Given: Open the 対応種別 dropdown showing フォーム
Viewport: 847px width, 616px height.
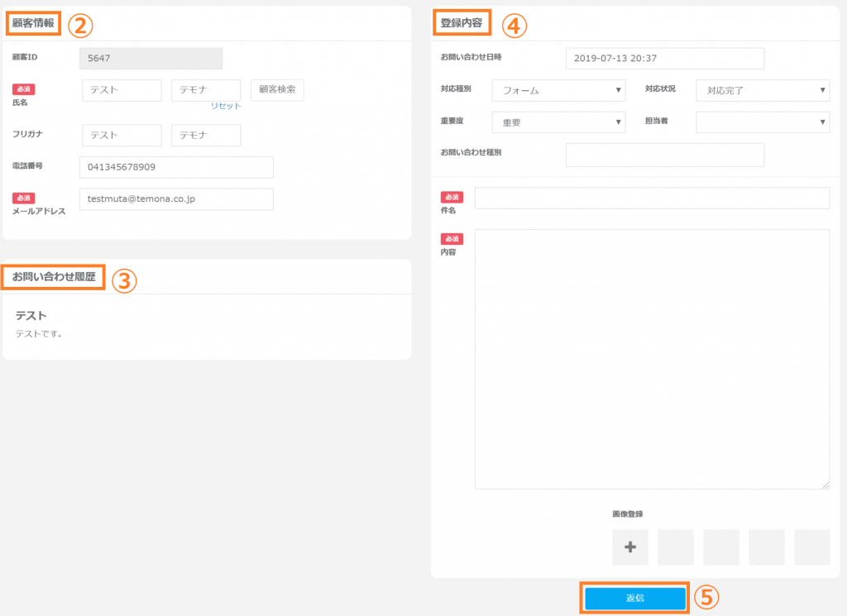Looking at the screenshot, I should coord(558,90).
